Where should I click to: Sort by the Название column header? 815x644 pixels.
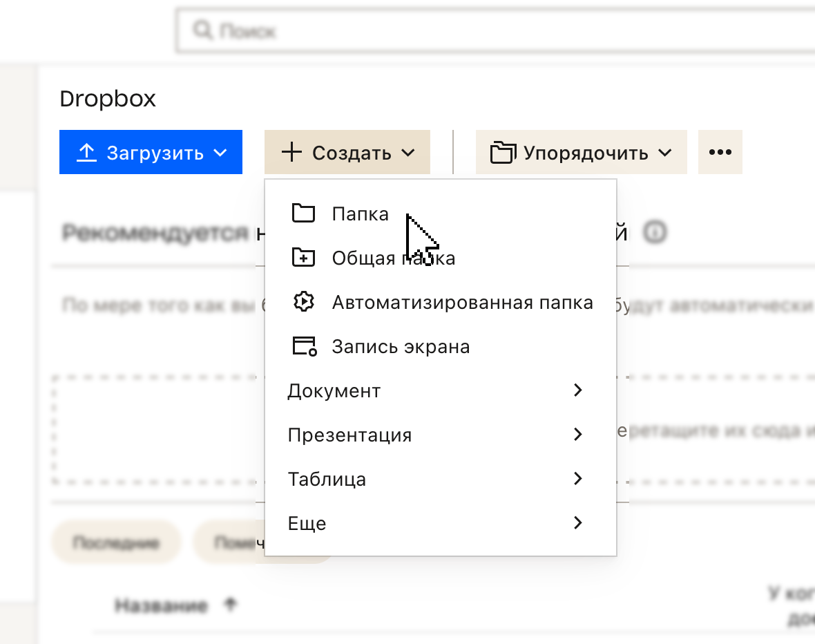point(161,605)
